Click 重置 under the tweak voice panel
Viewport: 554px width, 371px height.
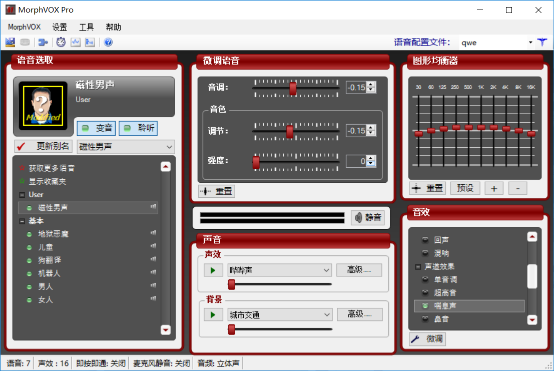[216, 191]
